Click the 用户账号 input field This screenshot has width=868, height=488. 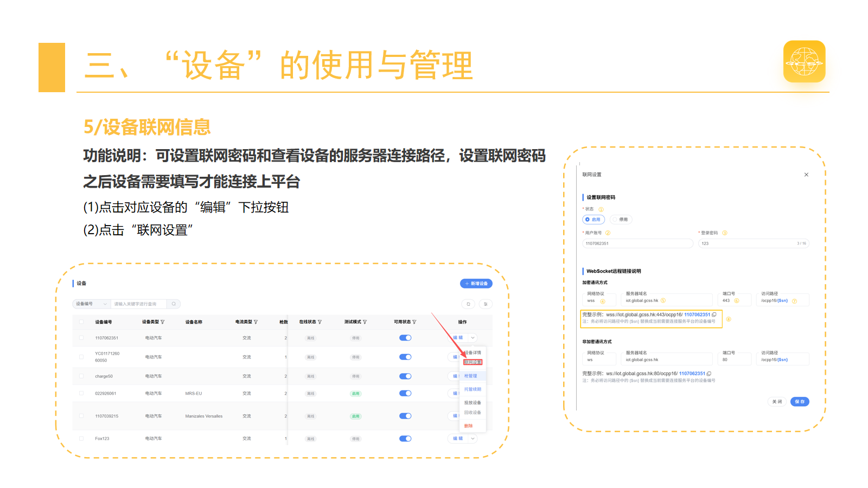click(x=638, y=243)
